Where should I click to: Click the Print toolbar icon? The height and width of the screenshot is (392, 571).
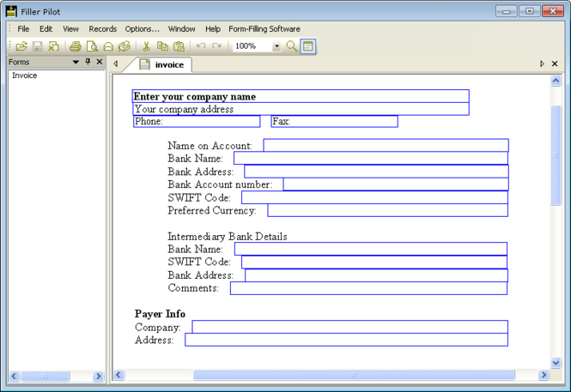click(76, 46)
